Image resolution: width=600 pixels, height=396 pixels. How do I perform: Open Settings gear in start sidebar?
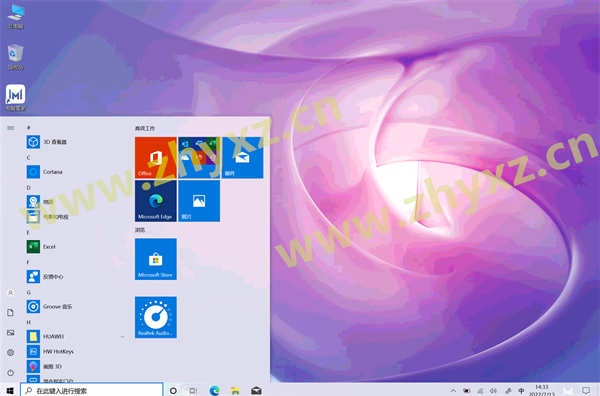pos(11,352)
